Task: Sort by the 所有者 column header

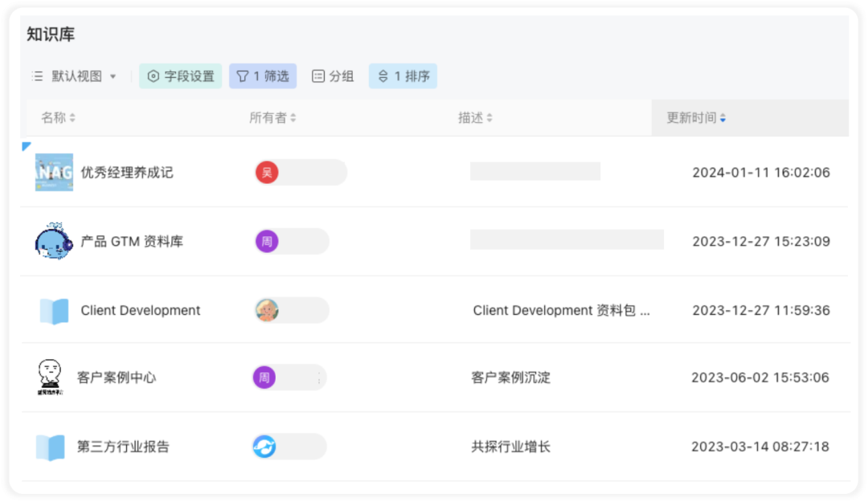Action: (272, 118)
